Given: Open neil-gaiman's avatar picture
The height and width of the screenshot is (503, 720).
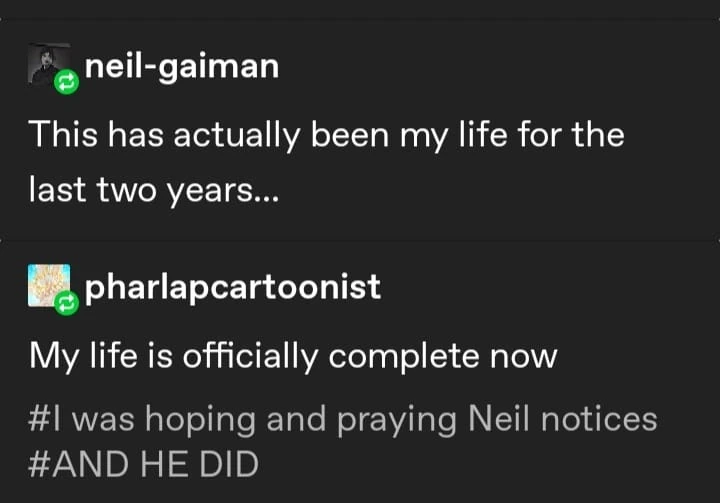Looking at the screenshot, I should click(46, 64).
